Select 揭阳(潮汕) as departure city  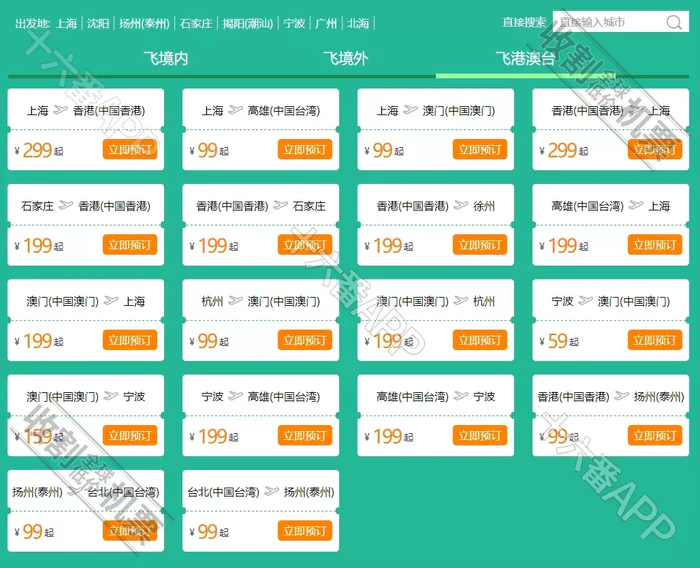pos(245,23)
